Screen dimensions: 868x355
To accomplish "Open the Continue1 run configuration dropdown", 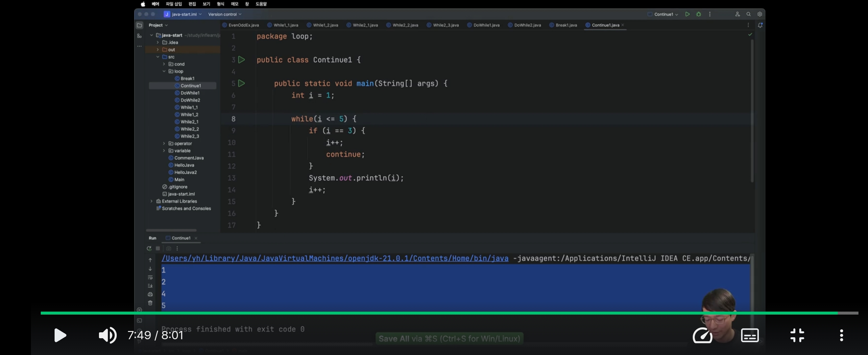I will tap(663, 14).
